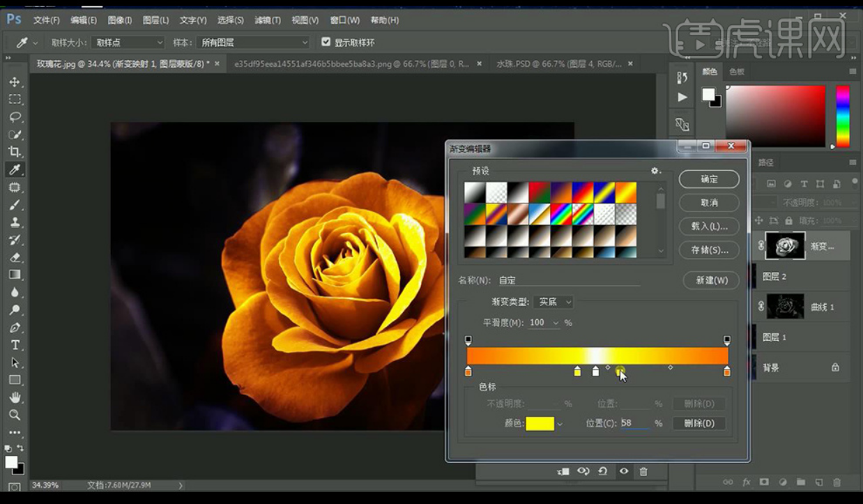Select the Horizontal Type tool
The height and width of the screenshot is (504, 863).
click(x=15, y=345)
